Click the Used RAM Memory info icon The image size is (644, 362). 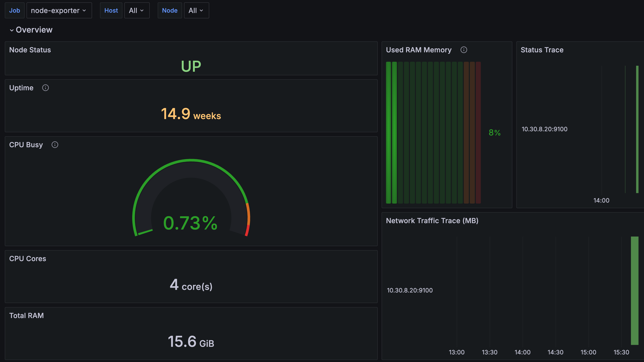tap(464, 50)
